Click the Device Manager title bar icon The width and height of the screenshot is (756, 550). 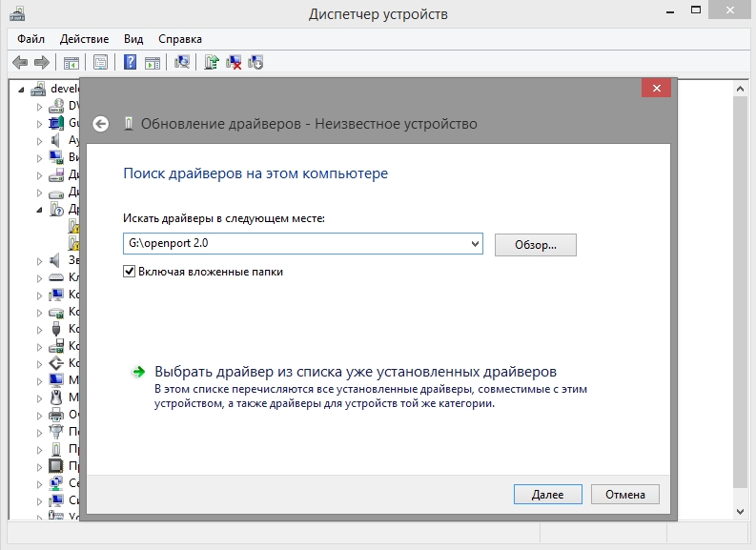pos(17,13)
